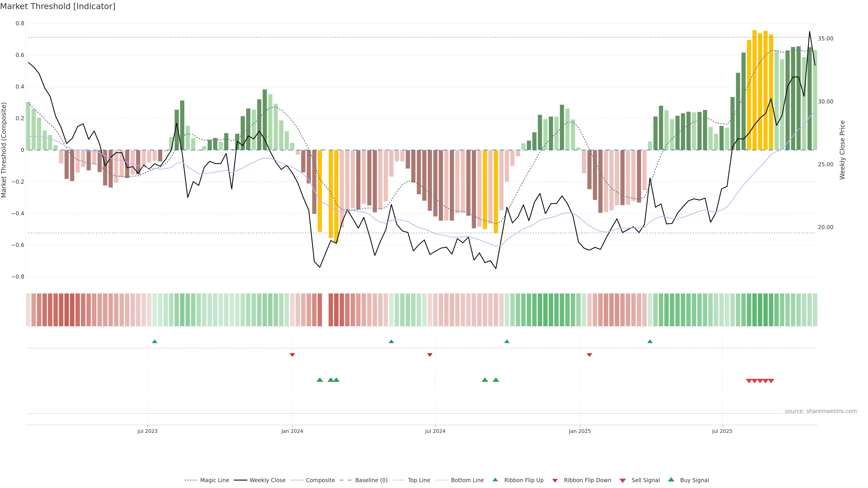Click the red ribbon flip down marker after Jan 2025
The height and width of the screenshot is (488, 868).
click(589, 355)
